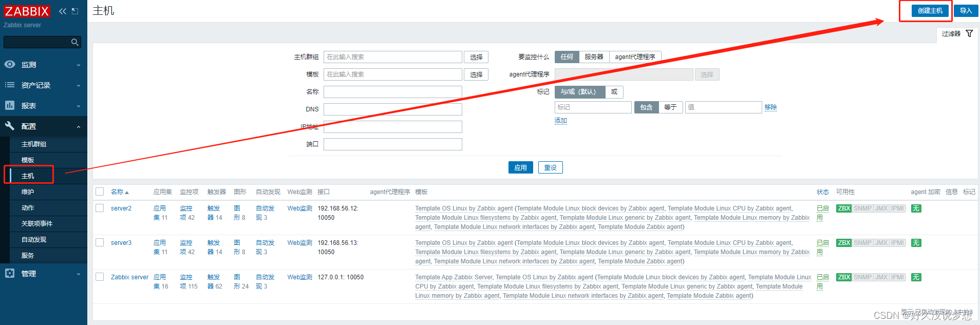This screenshot has height=325, width=980.
Task: Click the ZABBIX logo
Action: pyautogui.click(x=27, y=11)
